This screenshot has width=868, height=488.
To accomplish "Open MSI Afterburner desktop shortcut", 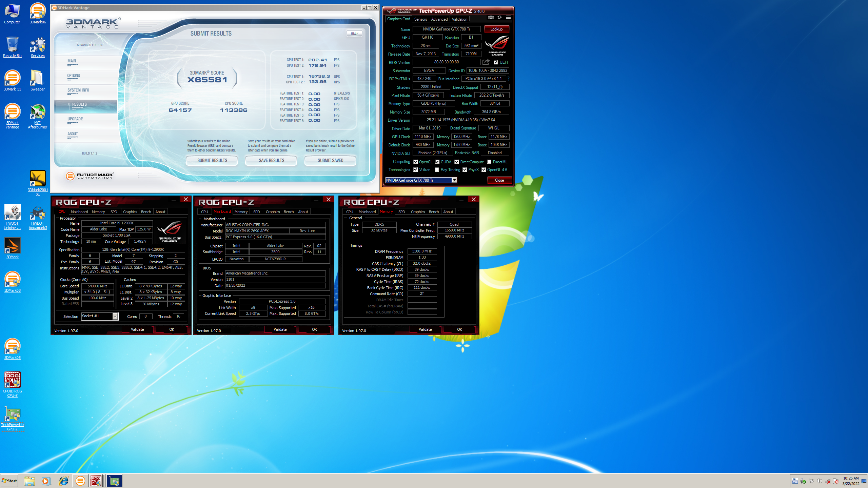I will 38,116.
